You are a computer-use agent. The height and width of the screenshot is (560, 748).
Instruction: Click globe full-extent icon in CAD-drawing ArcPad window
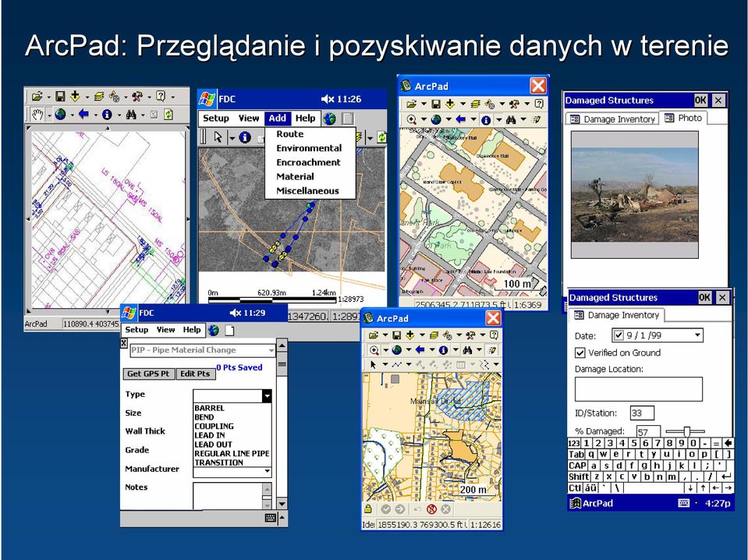pyautogui.click(x=60, y=115)
